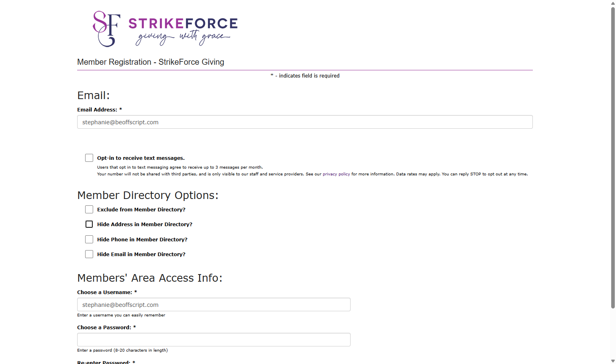Click into the Choose a Password field
Viewport: 616px width, 364px height.
pos(214,340)
